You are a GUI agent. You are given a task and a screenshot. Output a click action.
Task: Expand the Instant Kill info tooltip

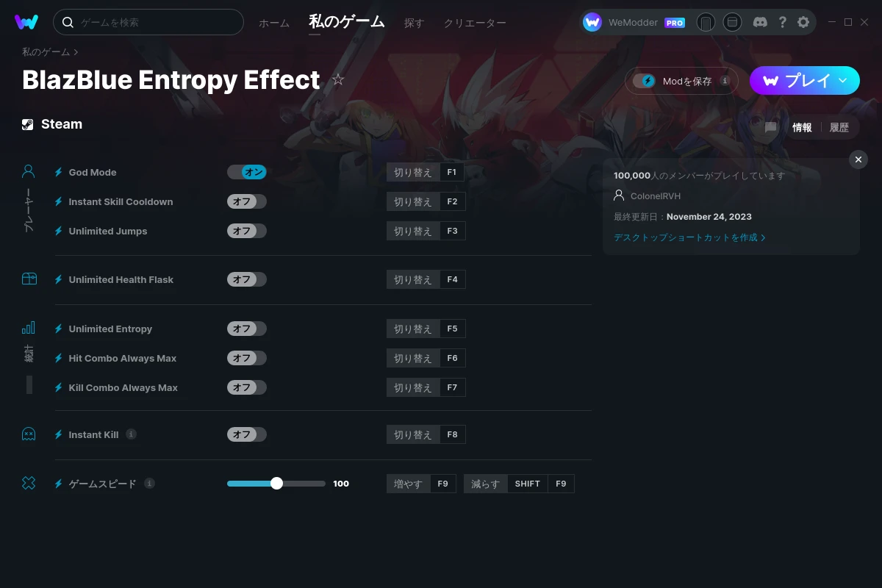(132, 434)
